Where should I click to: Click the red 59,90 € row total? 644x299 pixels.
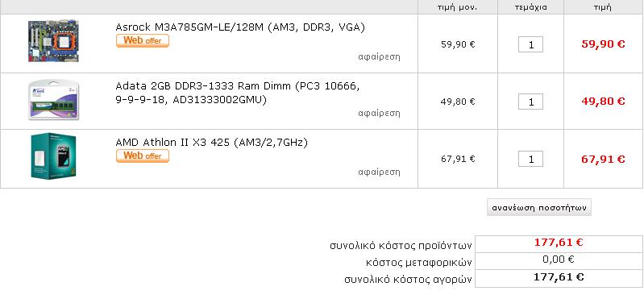coord(603,44)
